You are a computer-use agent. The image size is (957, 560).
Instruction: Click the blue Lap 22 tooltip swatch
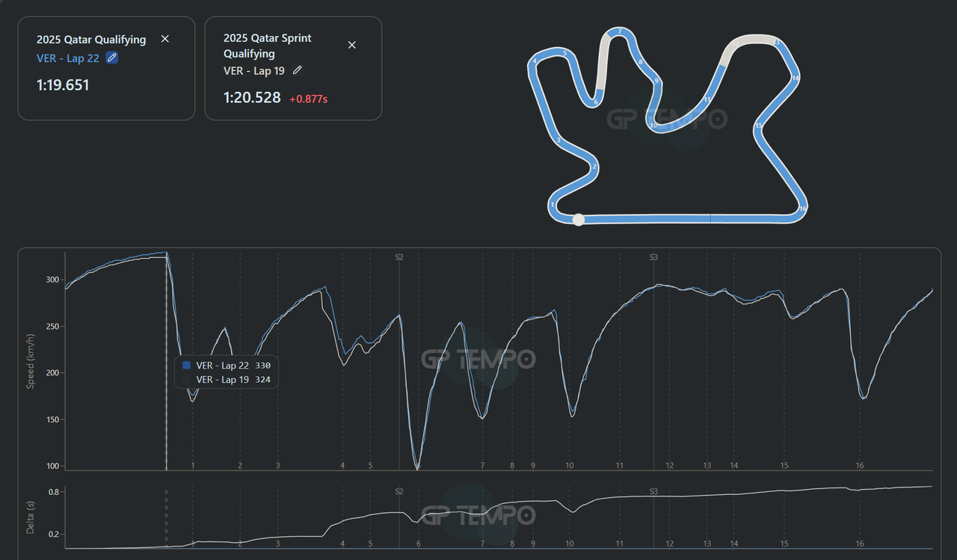[187, 366]
